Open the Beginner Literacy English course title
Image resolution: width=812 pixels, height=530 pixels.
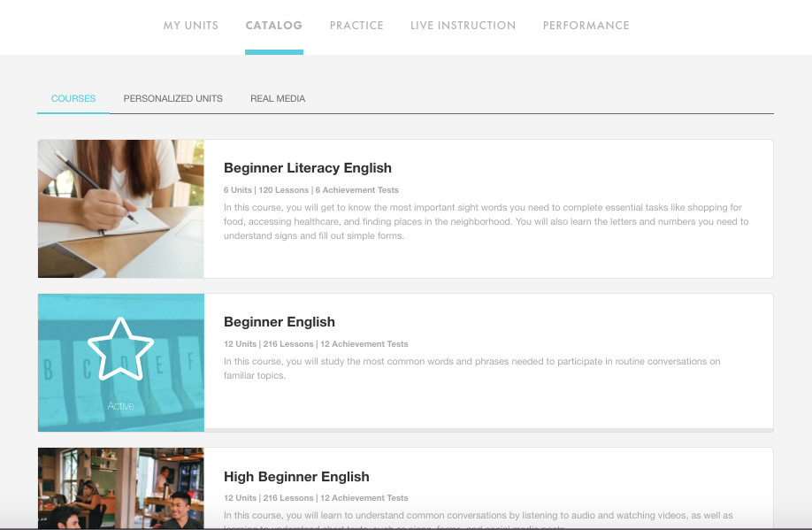pos(308,168)
